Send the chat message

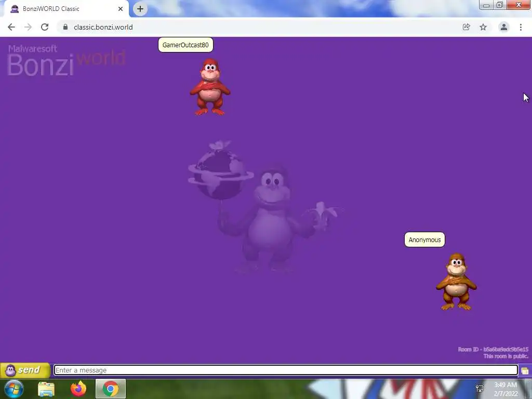coord(25,370)
